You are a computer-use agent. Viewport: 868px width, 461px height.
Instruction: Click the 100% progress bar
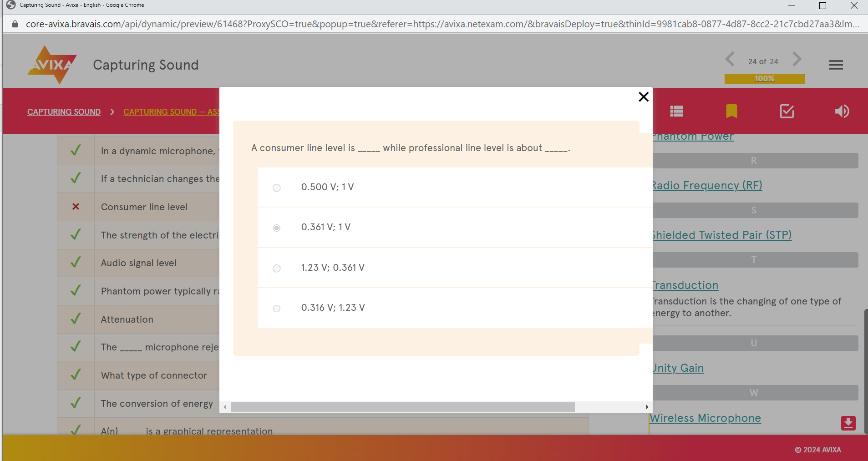click(764, 79)
